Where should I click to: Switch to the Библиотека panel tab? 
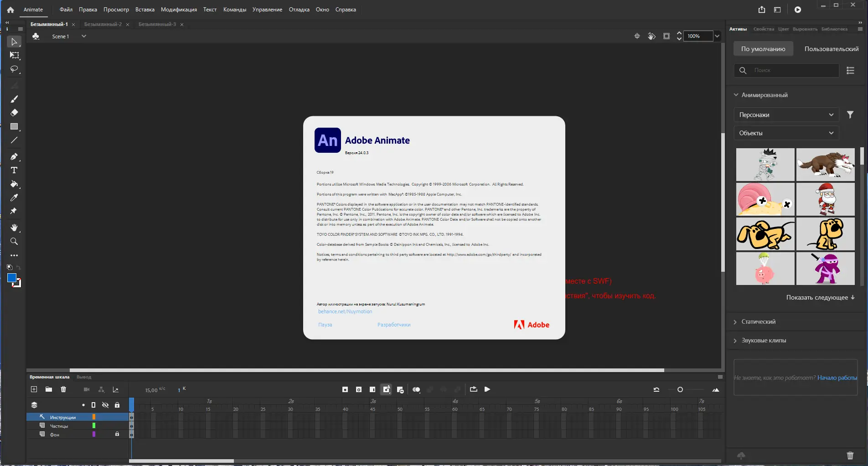834,29
